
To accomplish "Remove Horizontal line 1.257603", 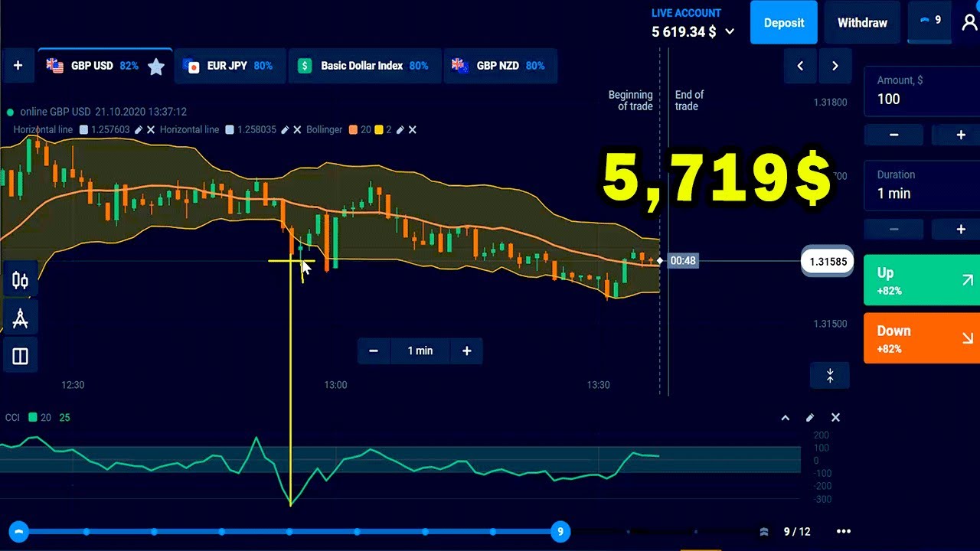I will pos(151,130).
